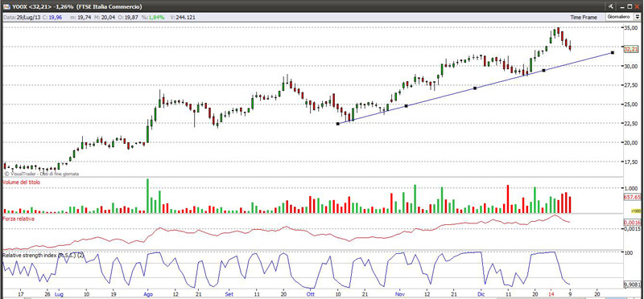Click the Forza relativa panel label
This screenshot has height=299, width=644.
click(x=19, y=219)
